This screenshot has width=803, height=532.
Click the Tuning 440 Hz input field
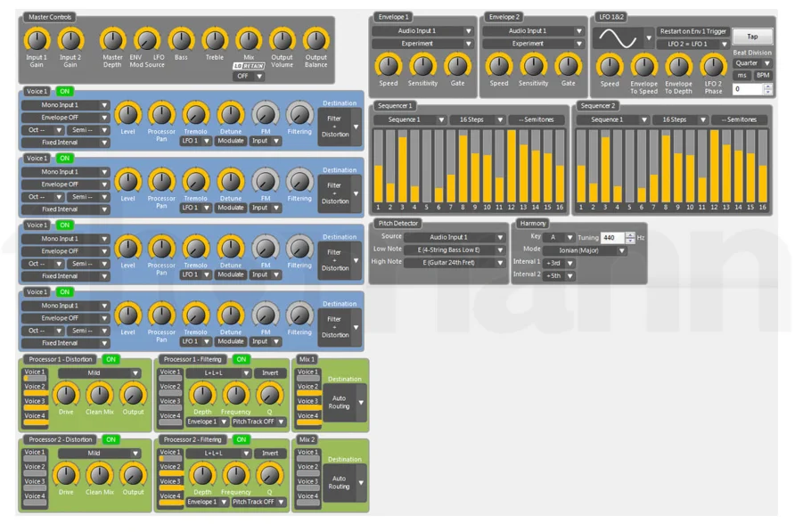pyautogui.click(x=612, y=238)
